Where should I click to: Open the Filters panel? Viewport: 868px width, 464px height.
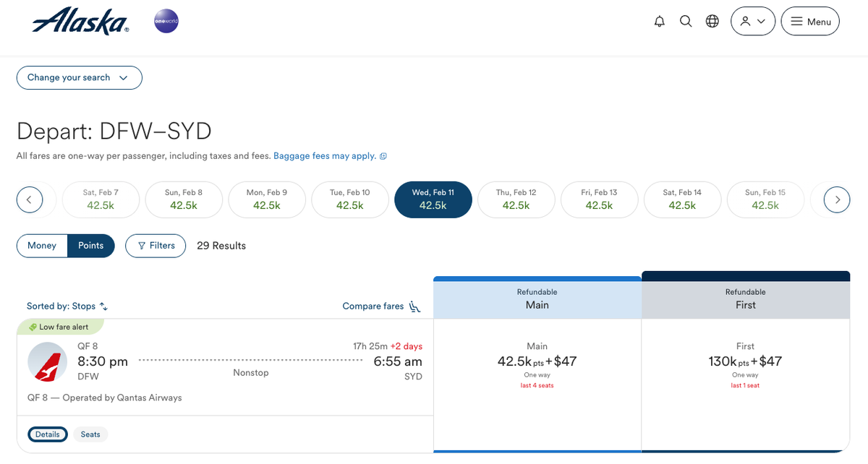coord(156,246)
